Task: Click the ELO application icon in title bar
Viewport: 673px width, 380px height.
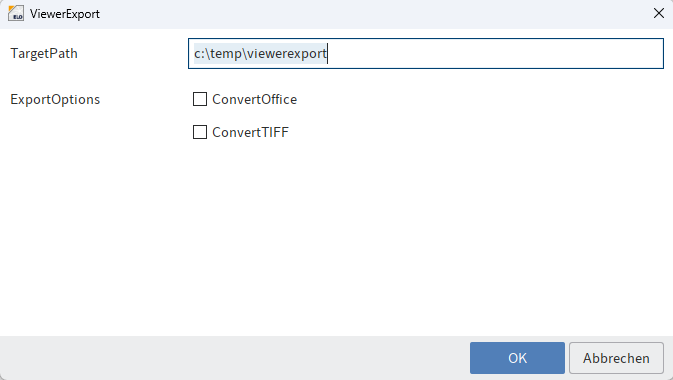Action: pos(16,13)
